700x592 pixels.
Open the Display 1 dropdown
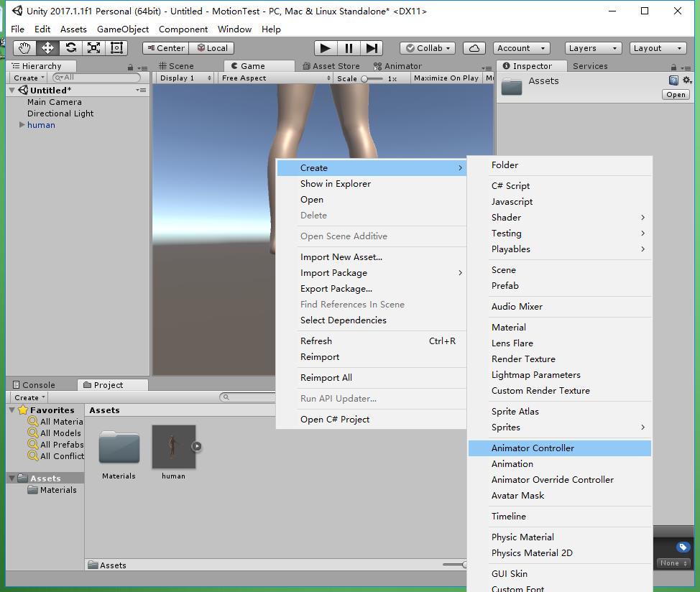(x=185, y=78)
